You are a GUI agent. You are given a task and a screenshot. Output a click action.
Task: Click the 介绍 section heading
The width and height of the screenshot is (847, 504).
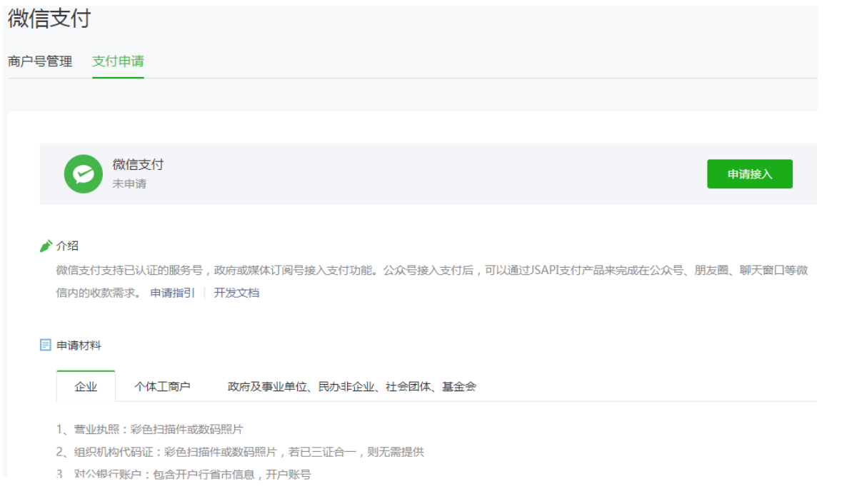tap(68, 246)
